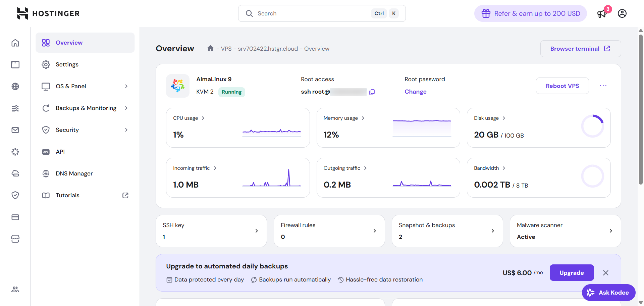This screenshot has width=644, height=306.
Task: Open API menu item
Action: 85,152
